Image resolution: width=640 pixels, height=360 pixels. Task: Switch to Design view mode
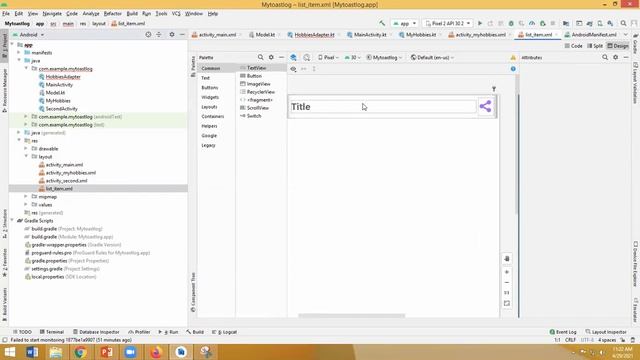pos(618,46)
